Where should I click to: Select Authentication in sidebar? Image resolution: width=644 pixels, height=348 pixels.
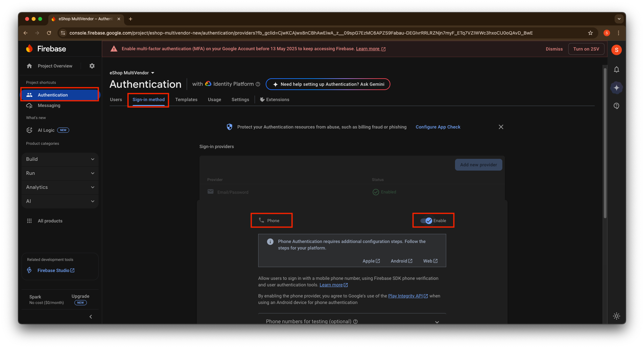60,95
